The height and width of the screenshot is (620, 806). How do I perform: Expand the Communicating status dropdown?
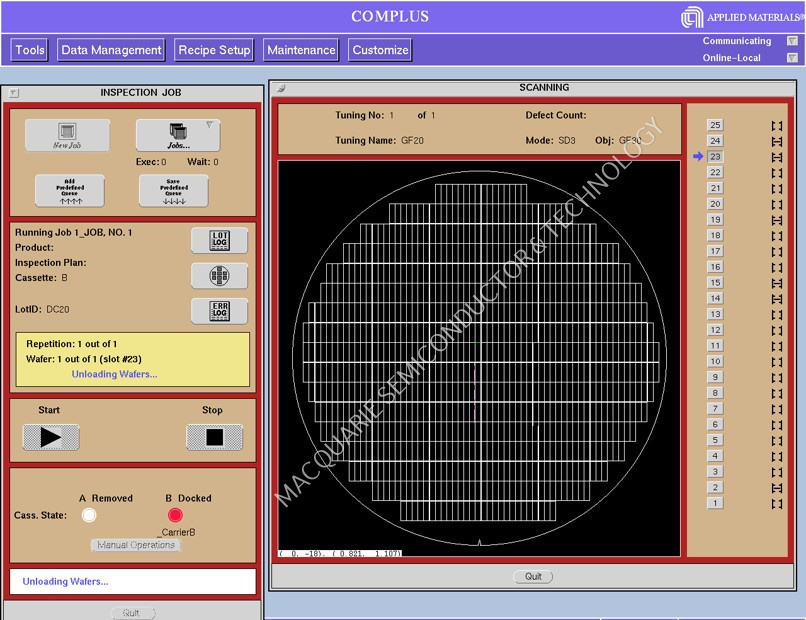click(791, 41)
